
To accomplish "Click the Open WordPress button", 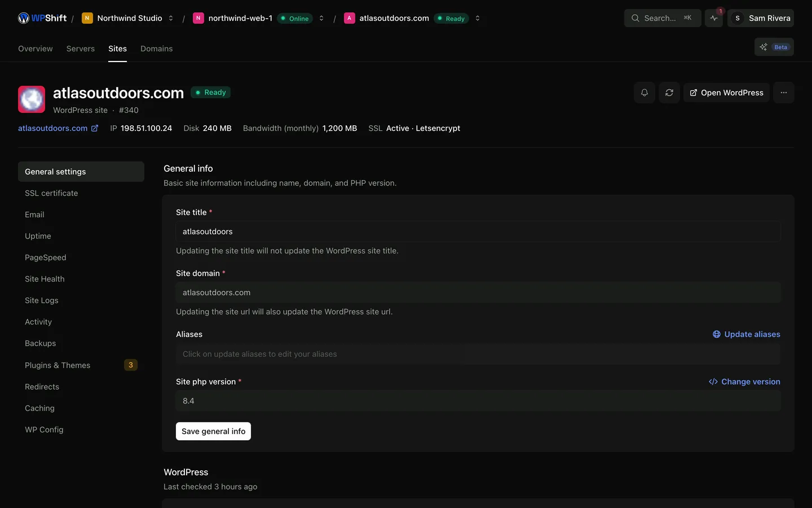I will coord(726,93).
